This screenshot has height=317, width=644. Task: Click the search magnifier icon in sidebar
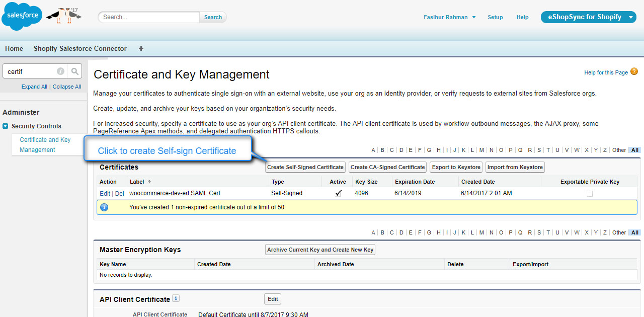pyautogui.click(x=74, y=71)
